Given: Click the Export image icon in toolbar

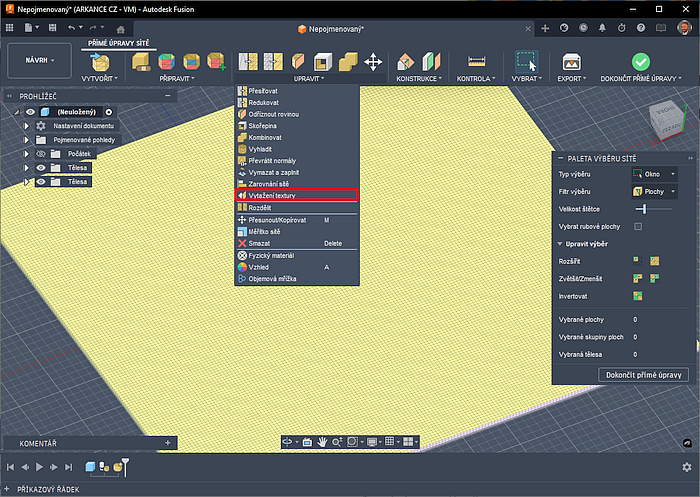Looking at the screenshot, I should 572,62.
